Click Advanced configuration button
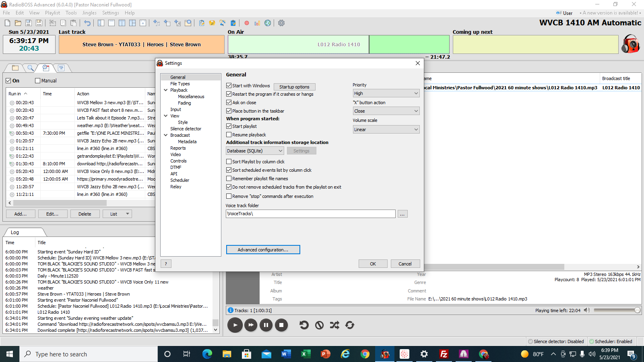Viewport: 644px width, 362px height. coord(263,250)
